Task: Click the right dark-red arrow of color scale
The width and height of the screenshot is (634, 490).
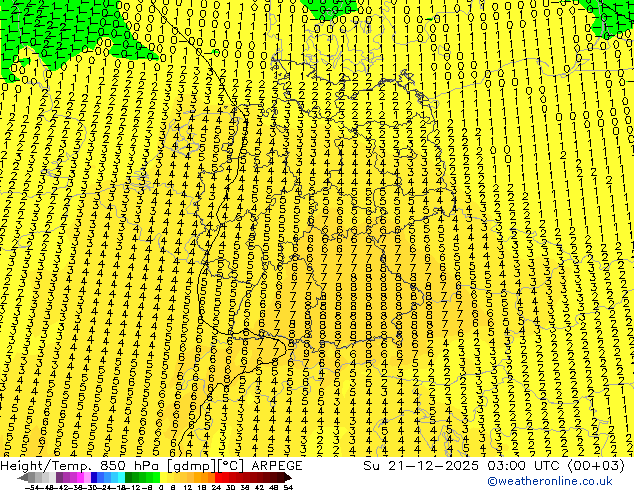Action: 287,477
